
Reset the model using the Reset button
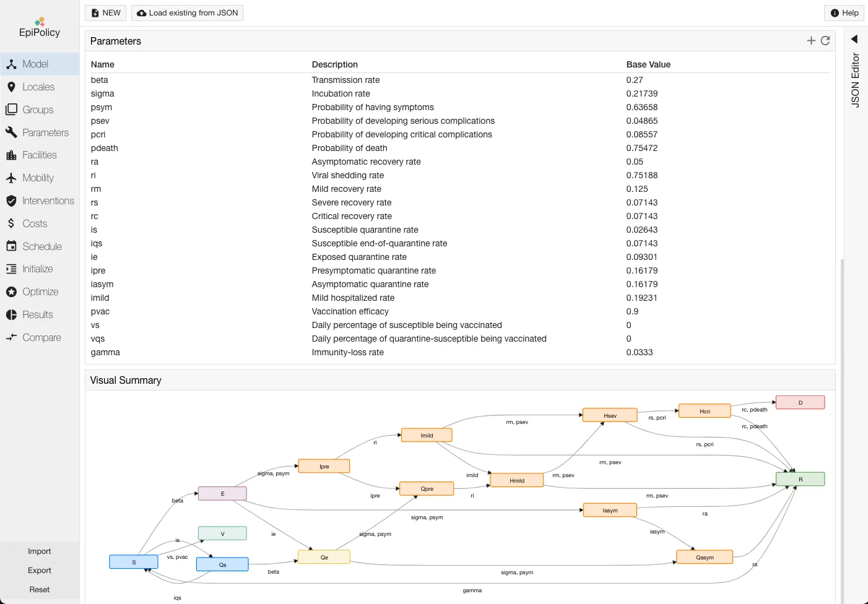click(x=39, y=589)
